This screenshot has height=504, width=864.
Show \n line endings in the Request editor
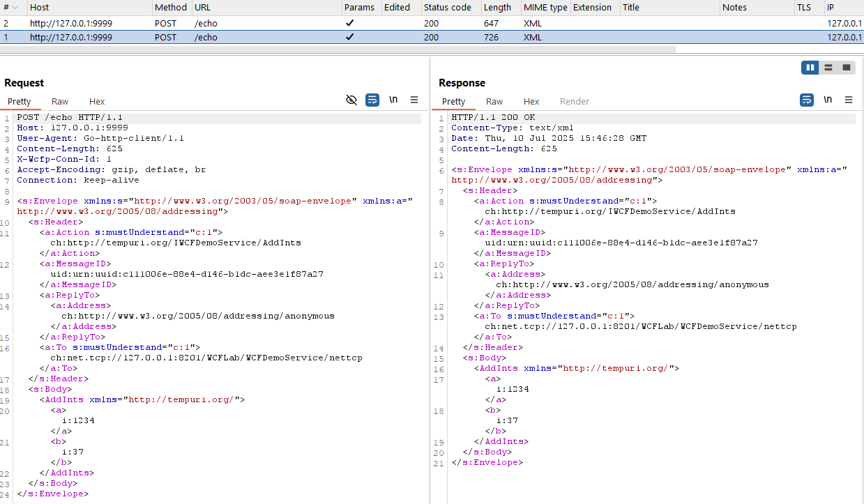click(393, 100)
